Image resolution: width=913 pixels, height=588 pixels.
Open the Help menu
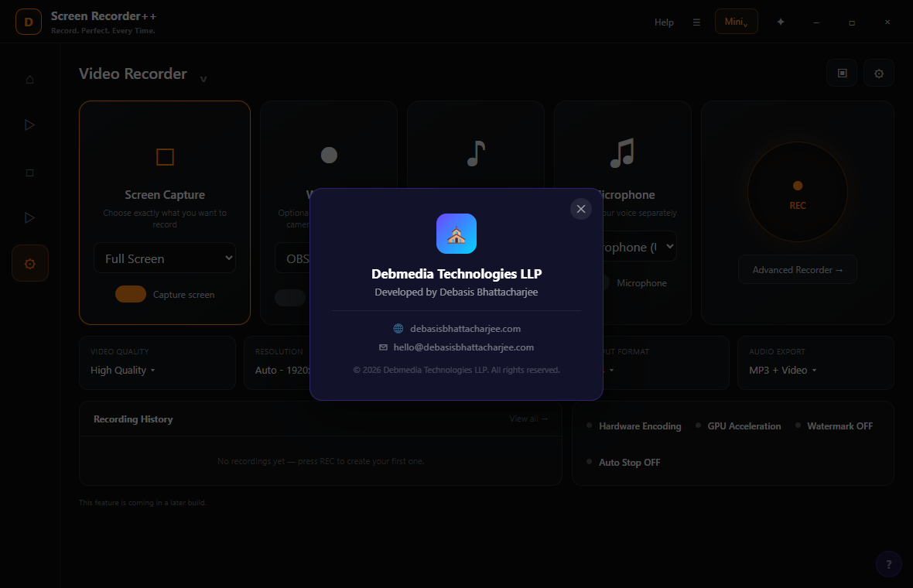664,22
